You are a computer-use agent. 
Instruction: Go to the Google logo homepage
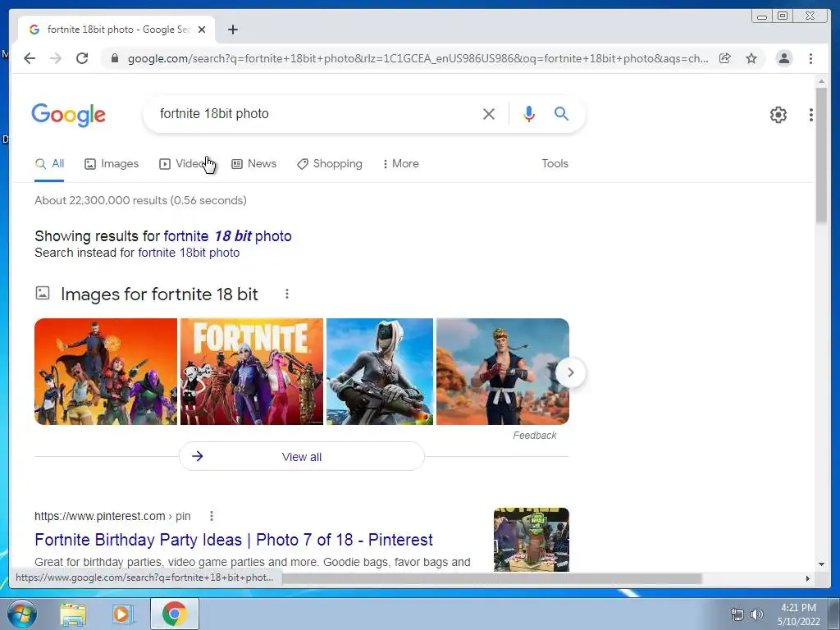click(x=69, y=115)
